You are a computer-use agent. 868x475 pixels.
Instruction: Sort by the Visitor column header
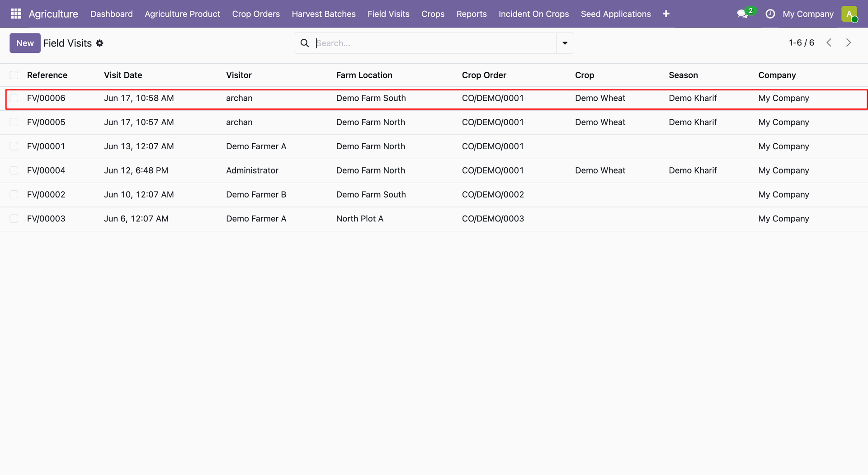click(x=239, y=75)
